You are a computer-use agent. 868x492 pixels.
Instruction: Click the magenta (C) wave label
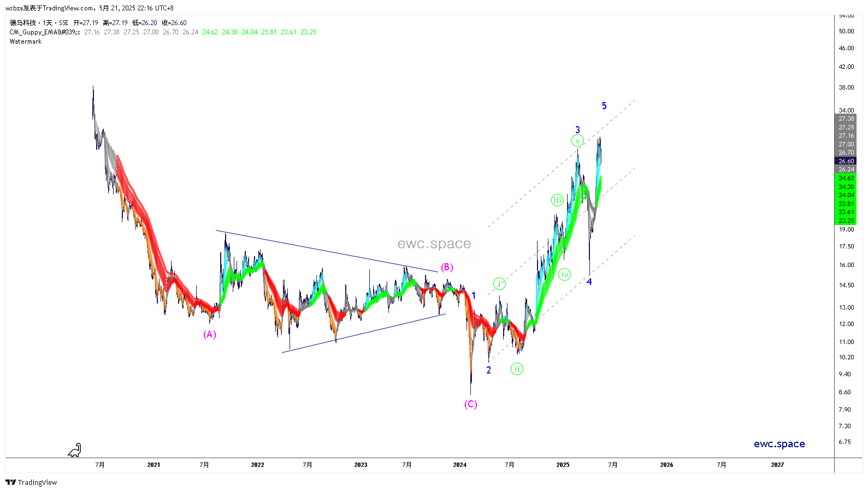(471, 404)
